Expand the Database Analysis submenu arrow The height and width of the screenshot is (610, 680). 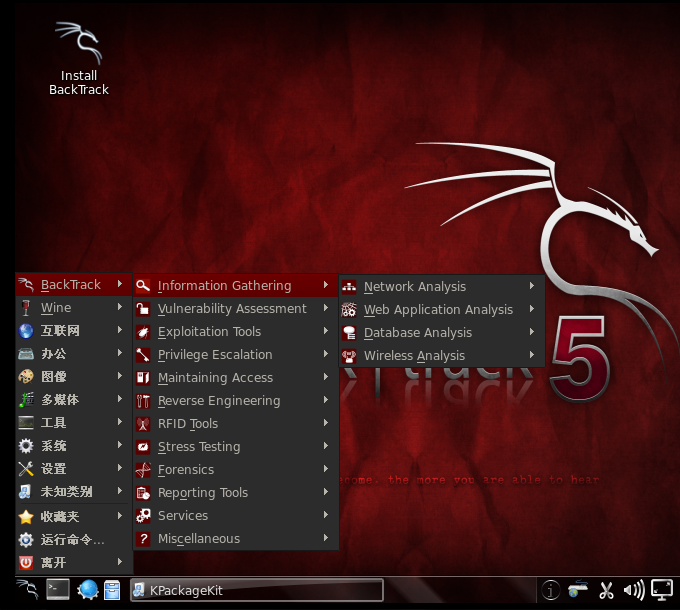pos(532,332)
